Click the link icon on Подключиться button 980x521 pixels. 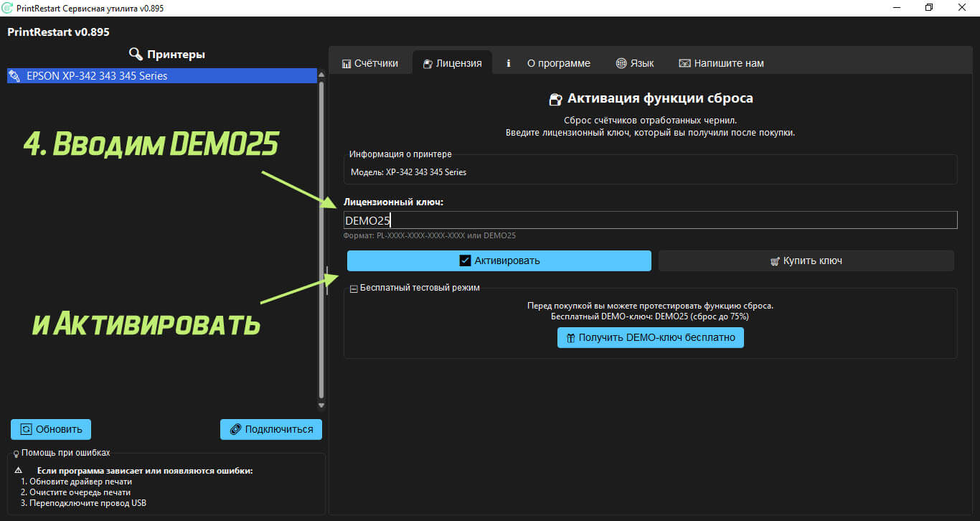[235, 429]
